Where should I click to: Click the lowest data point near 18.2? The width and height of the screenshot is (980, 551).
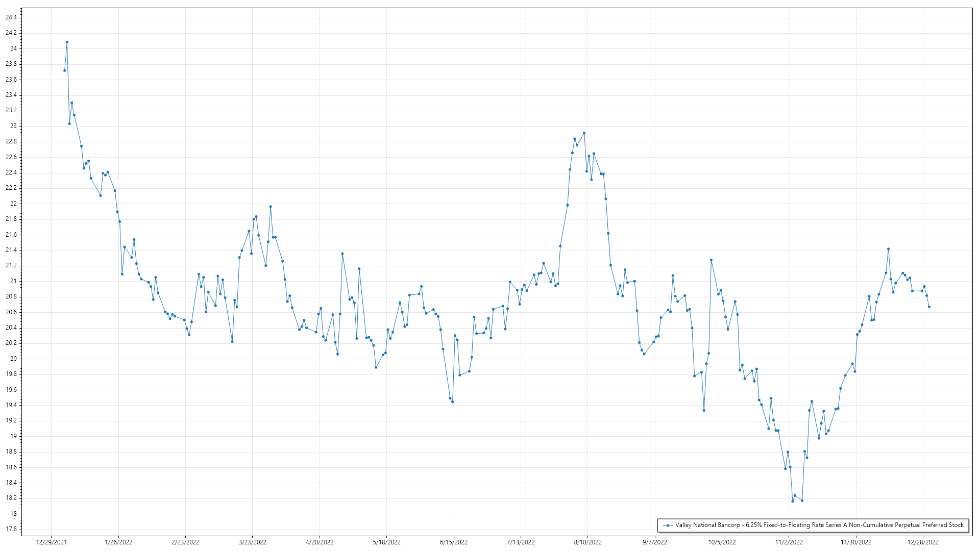tap(793, 501)
